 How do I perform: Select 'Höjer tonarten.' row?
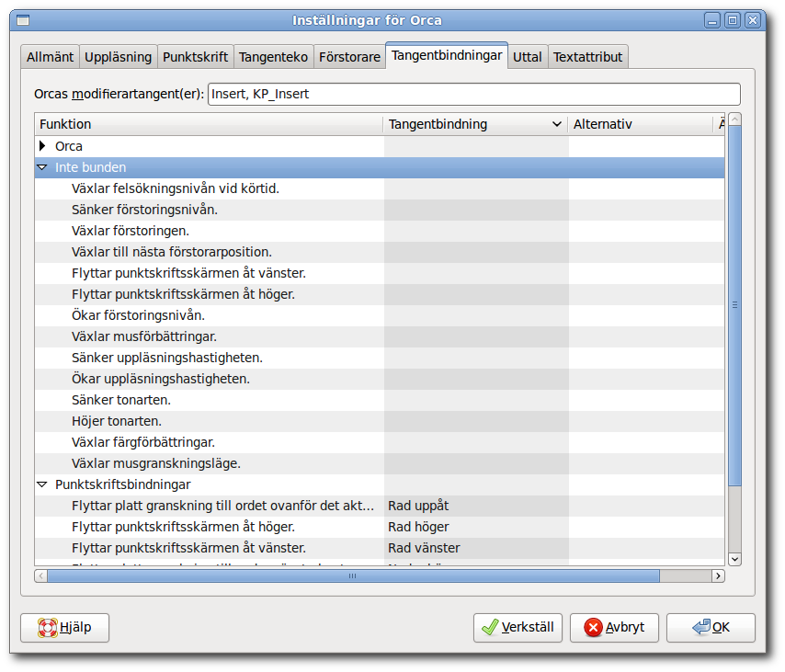click(x=380, y=421)
